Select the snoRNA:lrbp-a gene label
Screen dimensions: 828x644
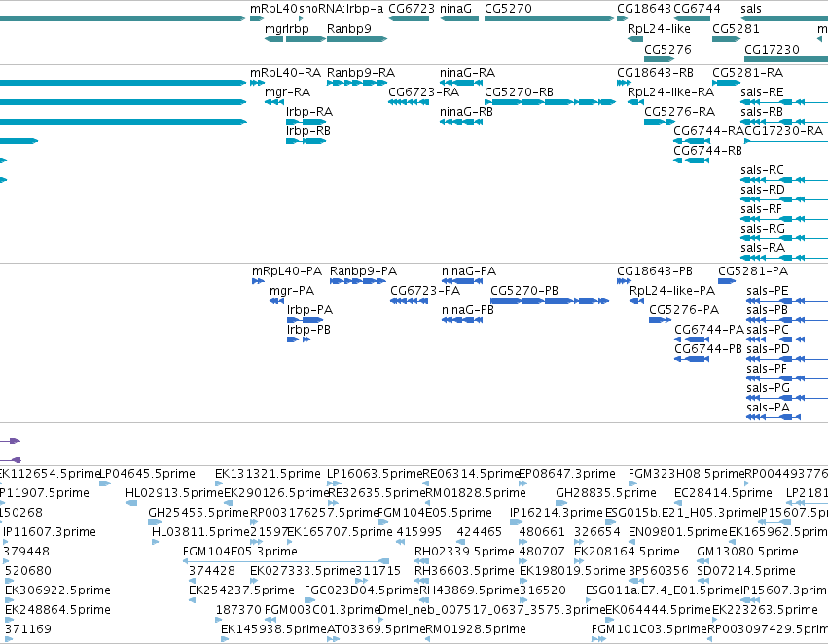[x=342, y=9]
